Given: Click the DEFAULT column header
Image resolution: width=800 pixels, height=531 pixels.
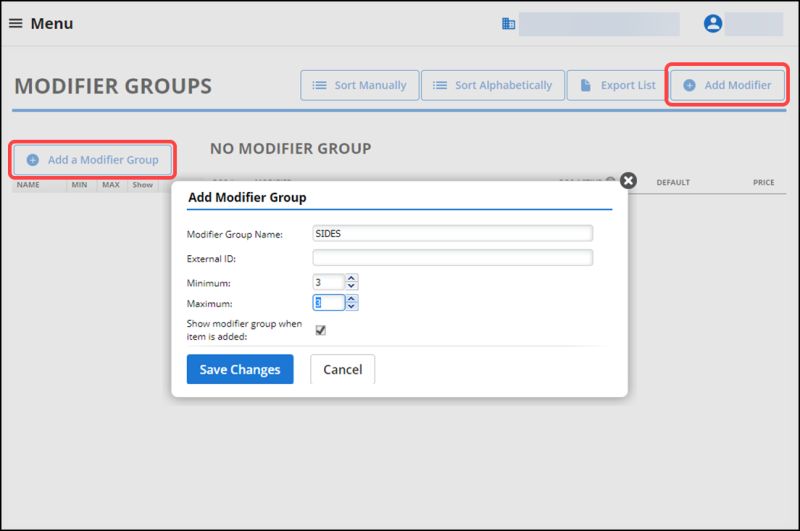Looking at the screenshot, I should pyautogui.click(x=673, y=182).
